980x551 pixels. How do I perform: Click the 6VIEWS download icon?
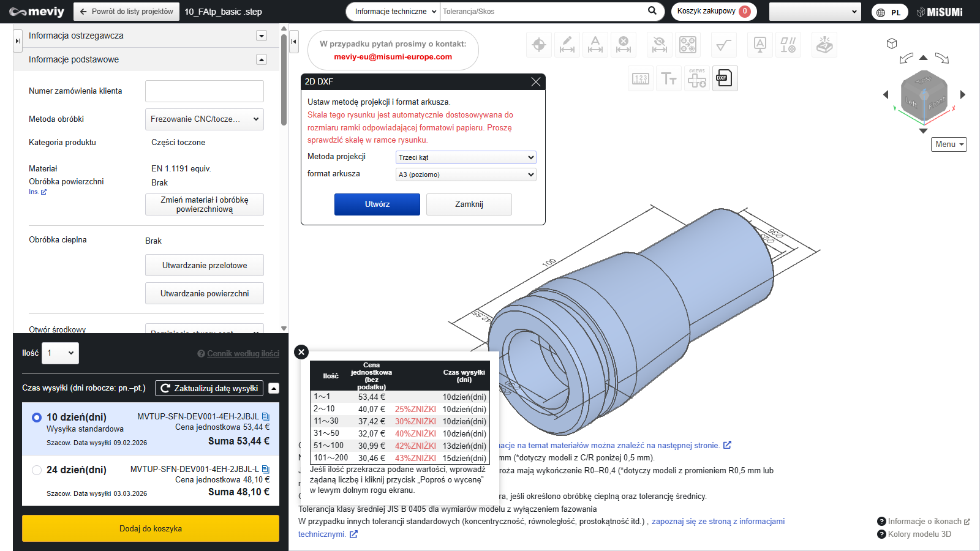[697, 78]
